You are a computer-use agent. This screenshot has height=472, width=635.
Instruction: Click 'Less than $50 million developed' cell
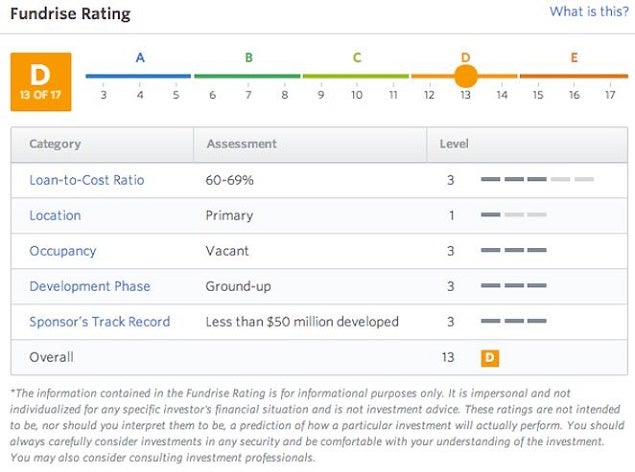tap(302, 322)
